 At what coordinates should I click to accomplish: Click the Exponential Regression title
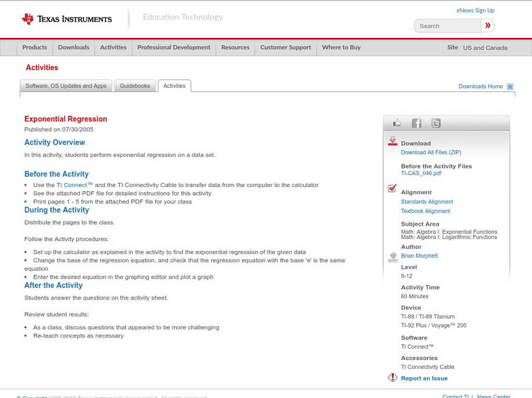pyautogui.click(x=65, y=119)
